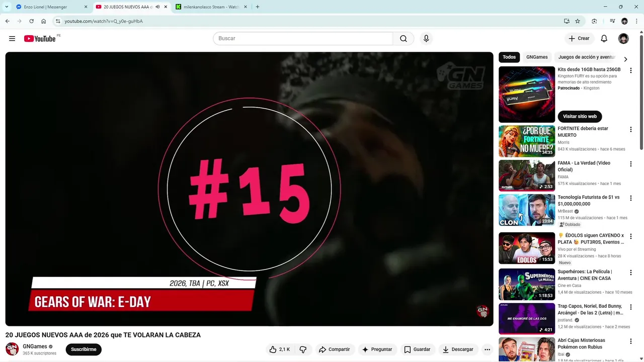Open the YouTube hamburger guide menu
644x362 pixels.
[12, 39]
